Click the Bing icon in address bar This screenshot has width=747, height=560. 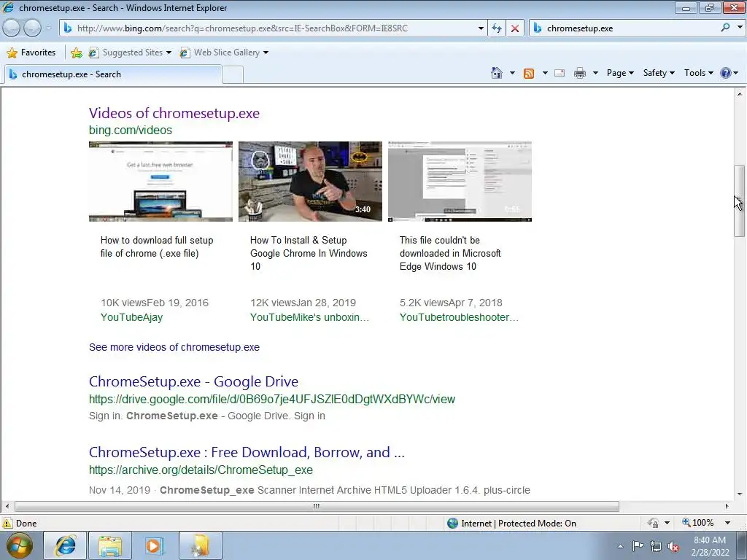click(x=67, y=28)
